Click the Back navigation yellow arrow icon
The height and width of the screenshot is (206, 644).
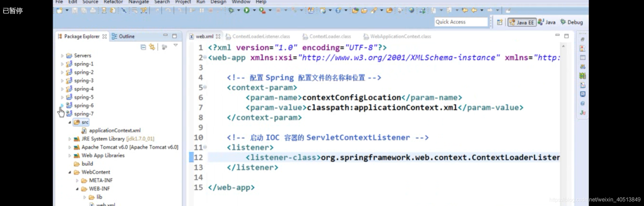pyautogui.click(x=474, y=10)
